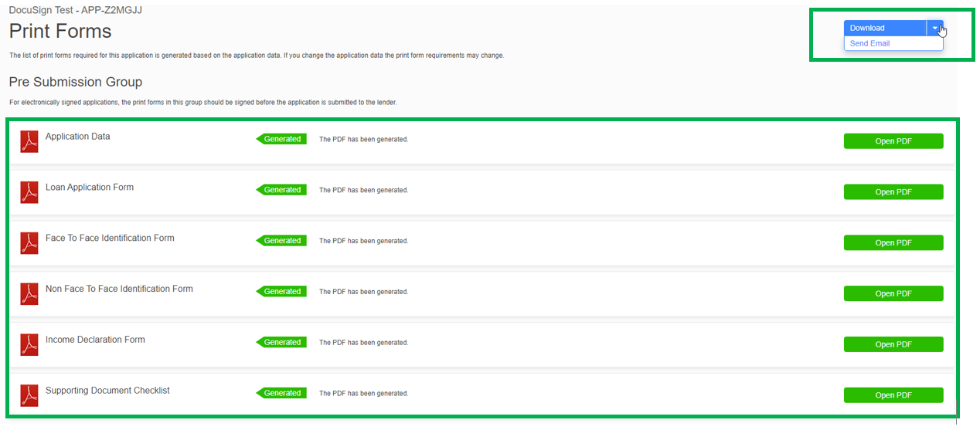Screen dimensions: 980x430
Task: Click the Face To Face Identification PDF icon
Action: point(29,242)
